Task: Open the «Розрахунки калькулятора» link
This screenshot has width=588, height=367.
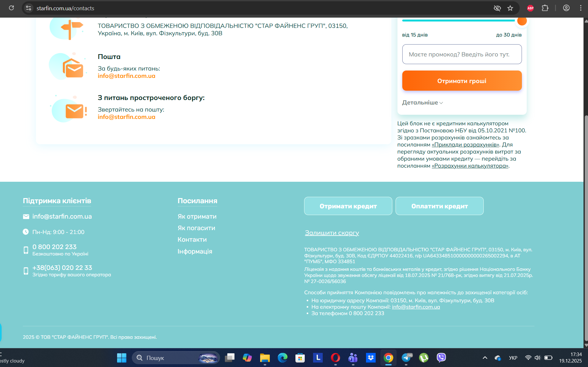Action: pyautogui.click(x=470, y=166)
